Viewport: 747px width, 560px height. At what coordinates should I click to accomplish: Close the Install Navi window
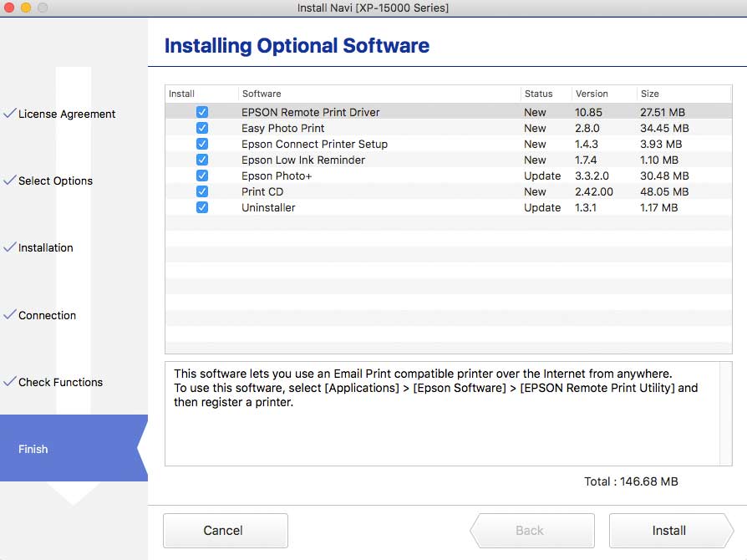[x=8, y=8]
